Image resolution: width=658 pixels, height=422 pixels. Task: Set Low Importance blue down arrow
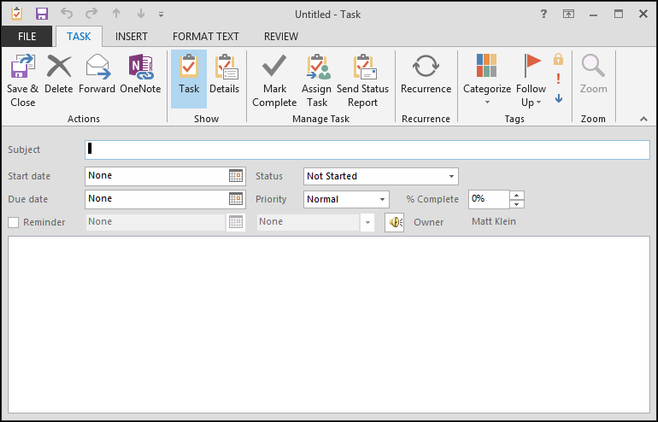[558, 99]
